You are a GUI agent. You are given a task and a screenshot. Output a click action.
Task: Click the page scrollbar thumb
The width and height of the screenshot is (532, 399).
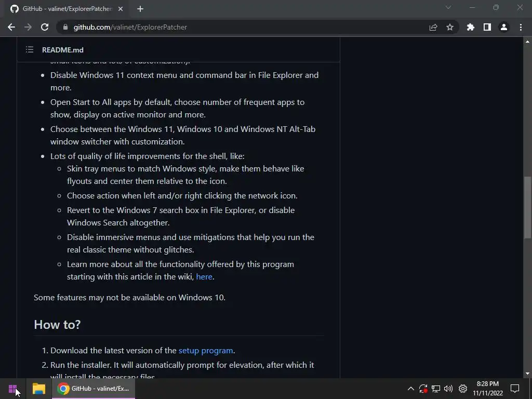tap(527, 207)
